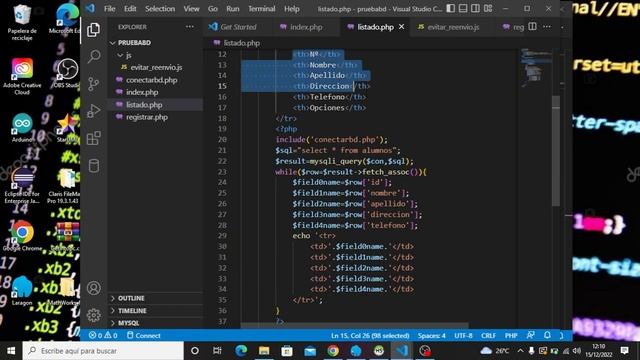Open the Accounts menu icon
Image resolution: width=640 pixels, height=360 pixels.
click(93, 288)
